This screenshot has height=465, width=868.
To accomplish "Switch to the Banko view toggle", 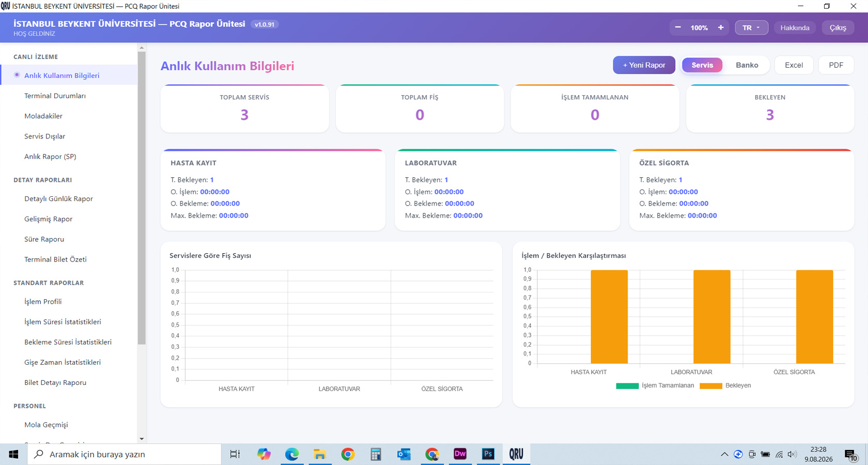I will [x=747, y=65].
